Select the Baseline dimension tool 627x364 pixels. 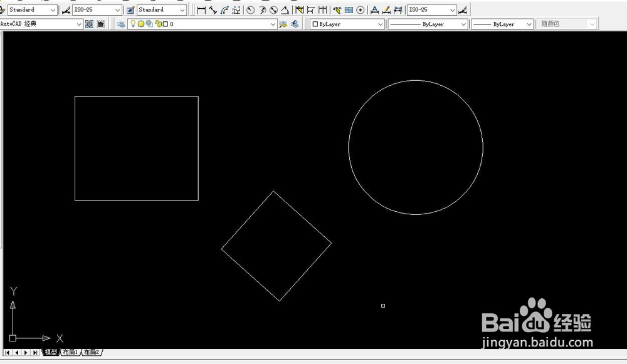pyautogui.click(x=311, y=10)
